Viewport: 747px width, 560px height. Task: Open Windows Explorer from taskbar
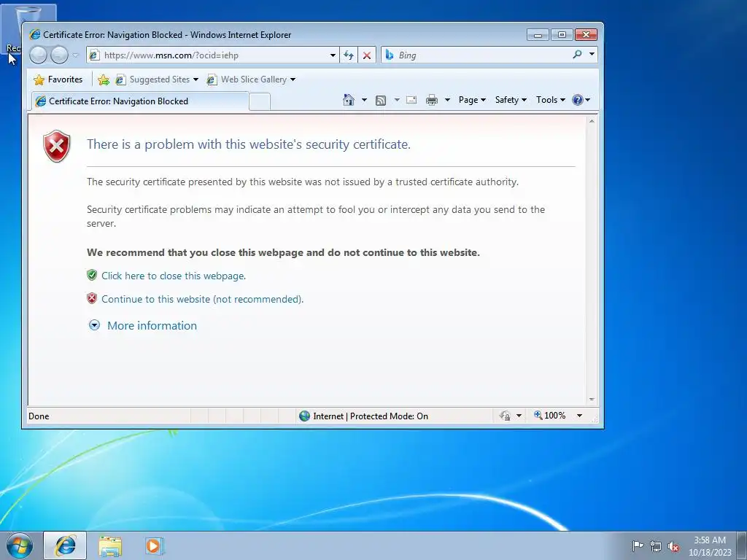tap(110, 545)
